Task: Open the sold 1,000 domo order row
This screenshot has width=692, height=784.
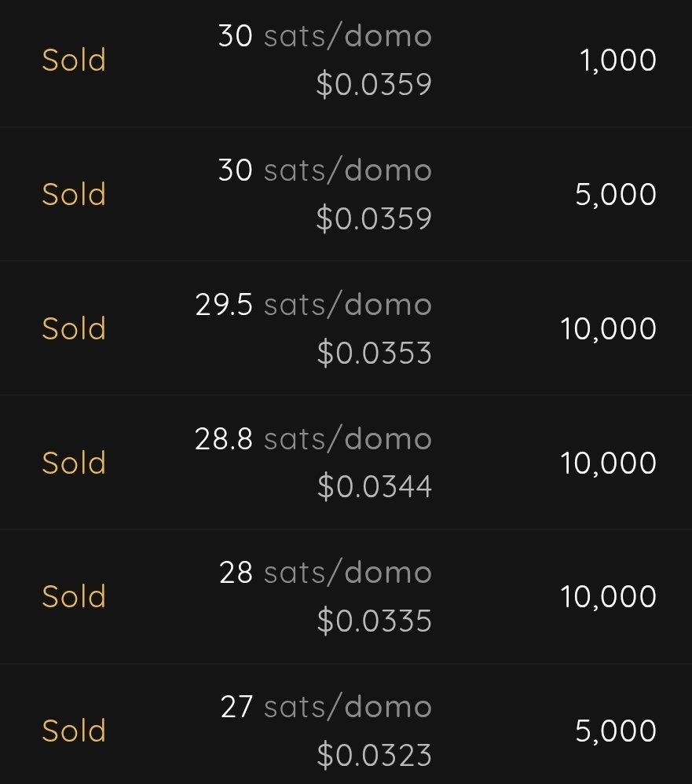Action: [x=346, y=60]
